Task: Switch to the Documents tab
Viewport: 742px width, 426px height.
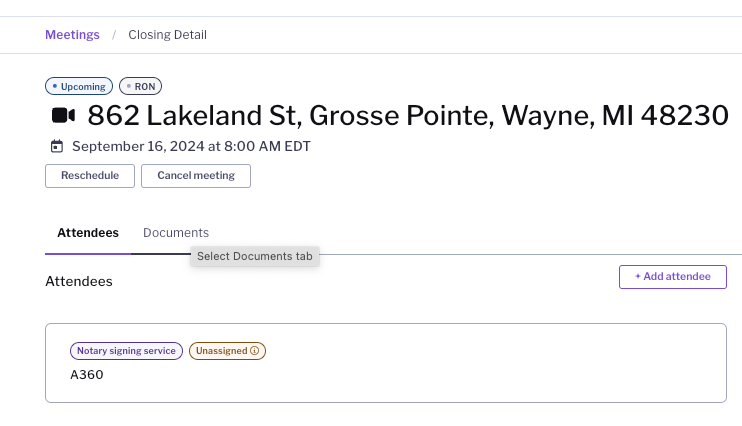Action: tap(176, 233)
